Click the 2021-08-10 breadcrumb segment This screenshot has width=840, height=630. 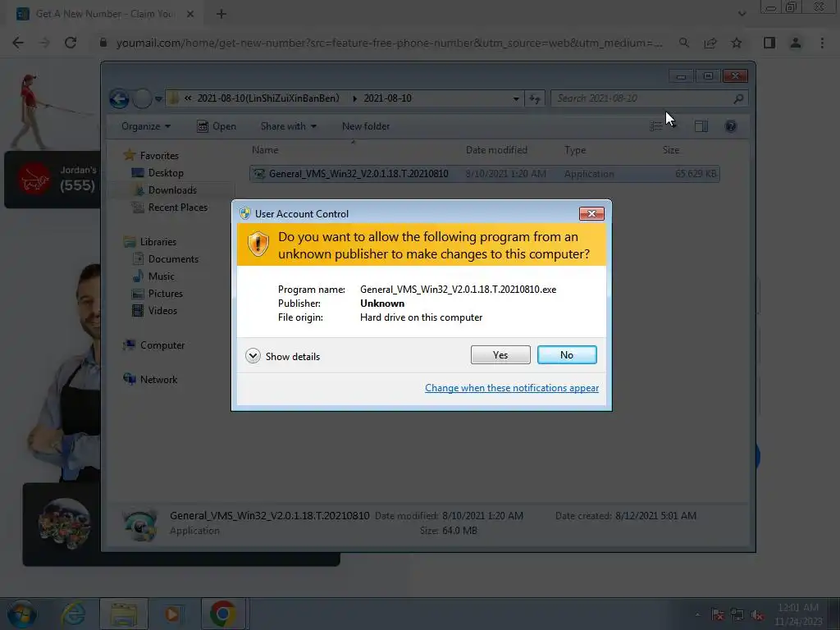[x=387, y=98]
